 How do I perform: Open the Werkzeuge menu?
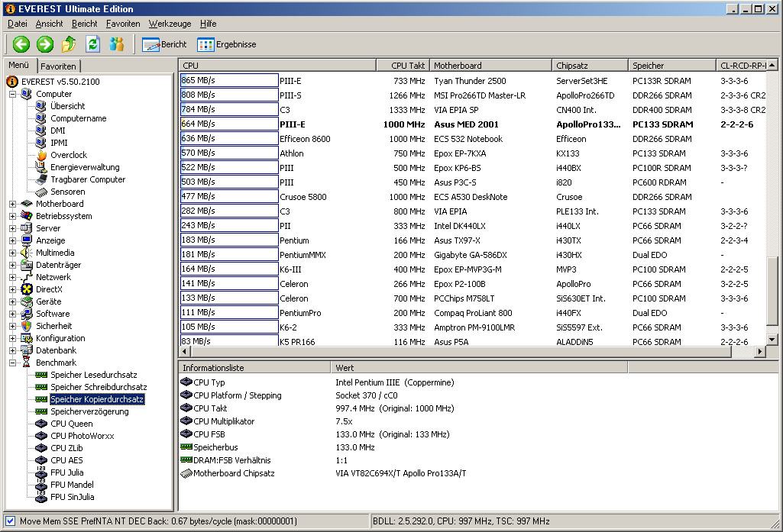click(x=170, y=24)
